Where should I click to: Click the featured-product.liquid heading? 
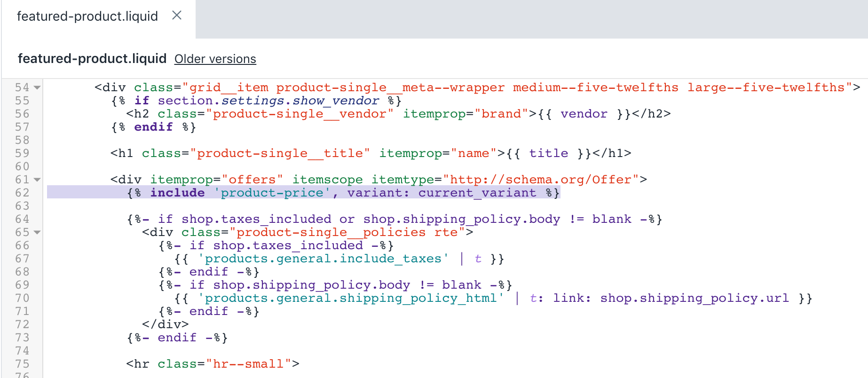click(x=92, y=59)
